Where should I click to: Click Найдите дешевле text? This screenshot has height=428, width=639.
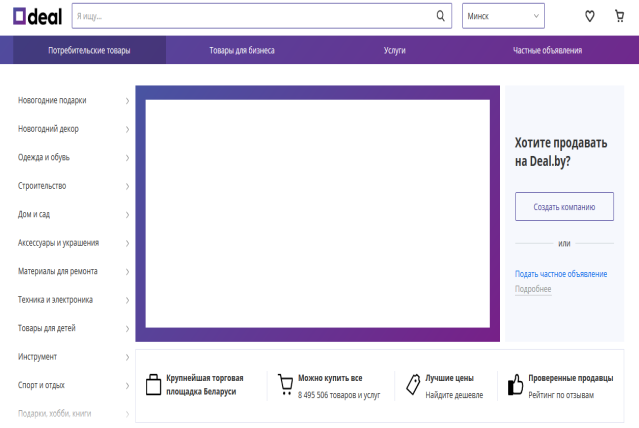pyautogui.click(x=454, y=395)
